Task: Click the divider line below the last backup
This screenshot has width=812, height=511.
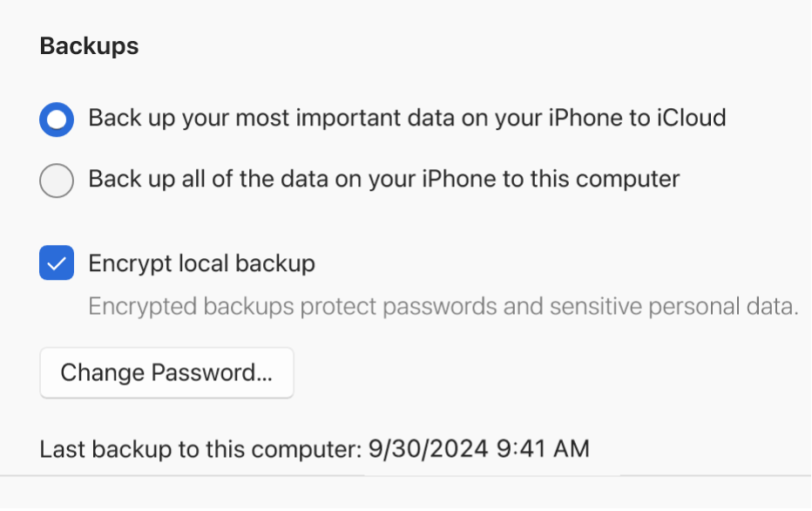Action: pos(405,476)
